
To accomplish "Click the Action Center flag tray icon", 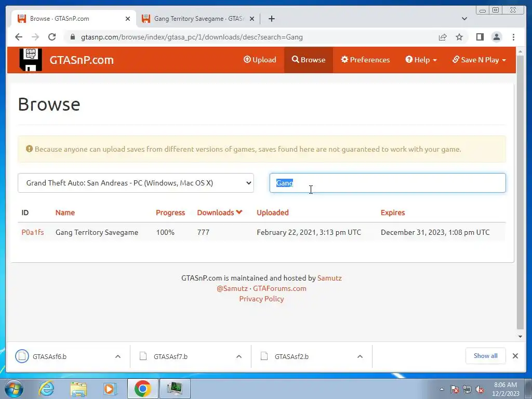I will (x=455, y=390).
